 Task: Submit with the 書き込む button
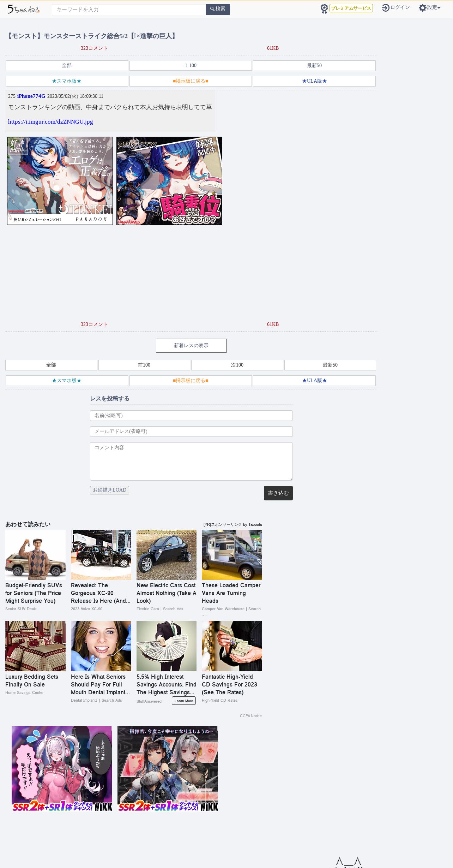(278, 493)
